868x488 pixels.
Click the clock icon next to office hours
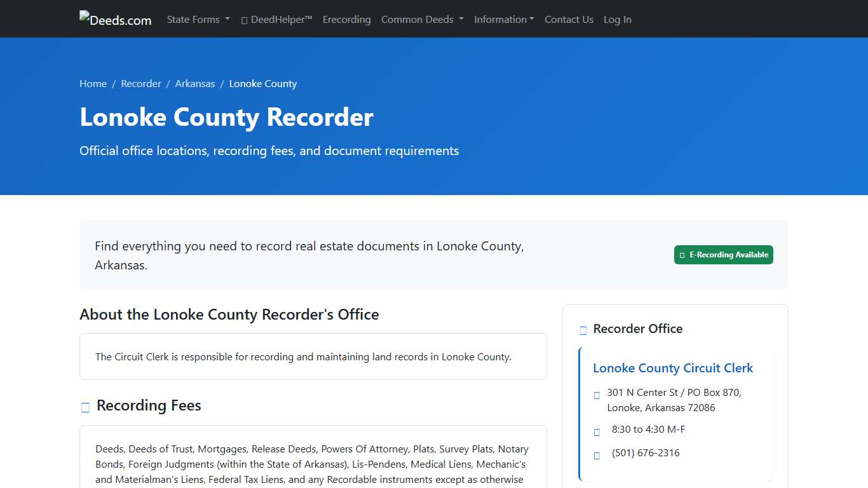596,431
